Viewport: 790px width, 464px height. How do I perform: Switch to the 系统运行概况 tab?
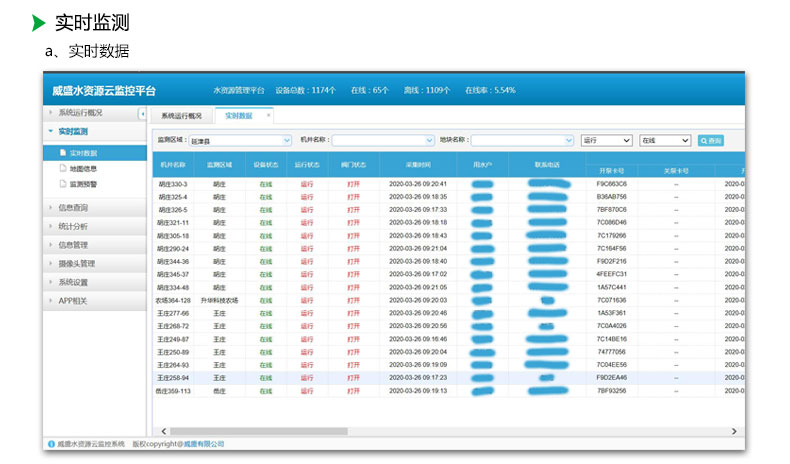point(181,116)
